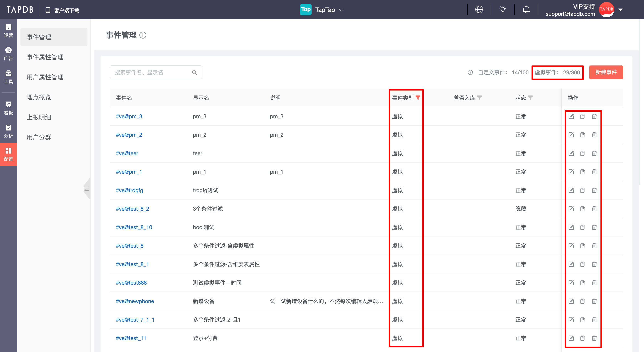Edit the #ve@pm_3 event
The width and height of the screenshot is (644, 352).
pos(571,116)
